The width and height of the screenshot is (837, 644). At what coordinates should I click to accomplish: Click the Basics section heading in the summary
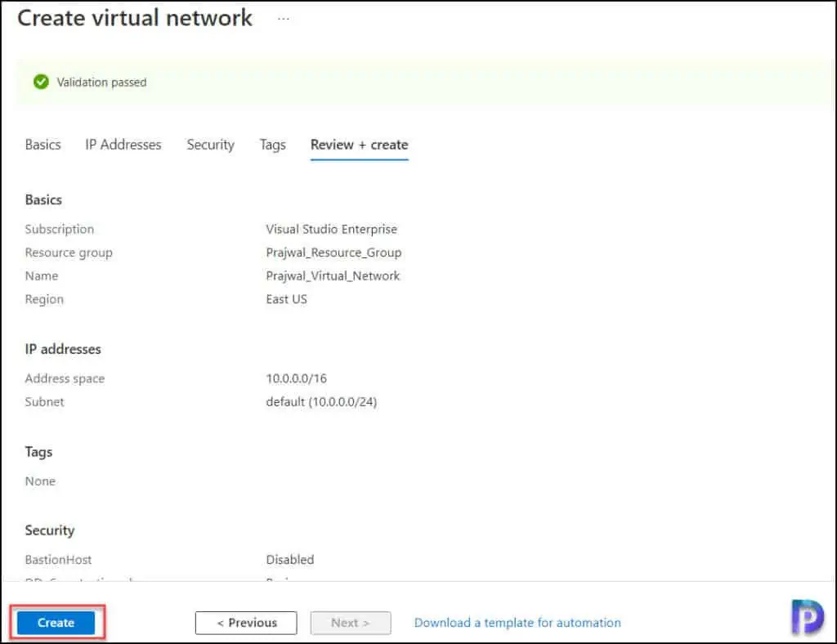pos(43,199)
